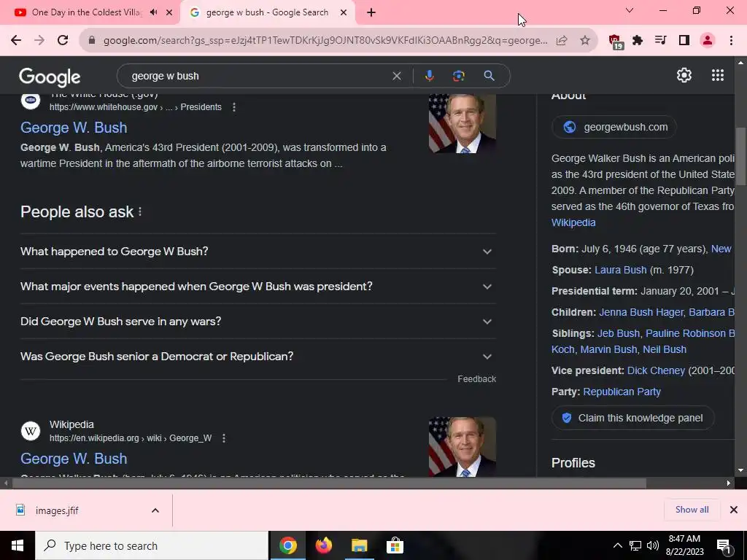Clear the search query with the X

pos(396,76)
